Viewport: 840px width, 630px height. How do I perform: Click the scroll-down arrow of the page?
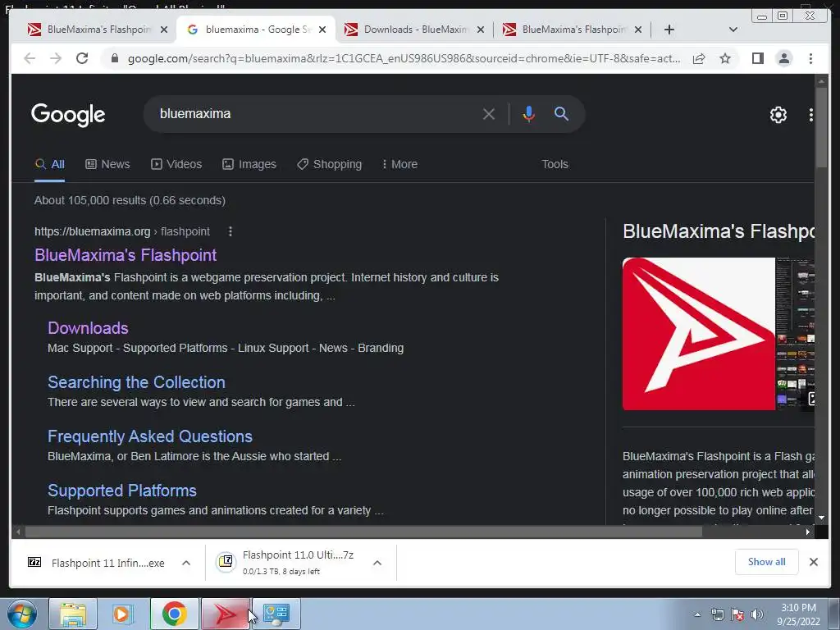pyautogui.click(x=821, y=518)
